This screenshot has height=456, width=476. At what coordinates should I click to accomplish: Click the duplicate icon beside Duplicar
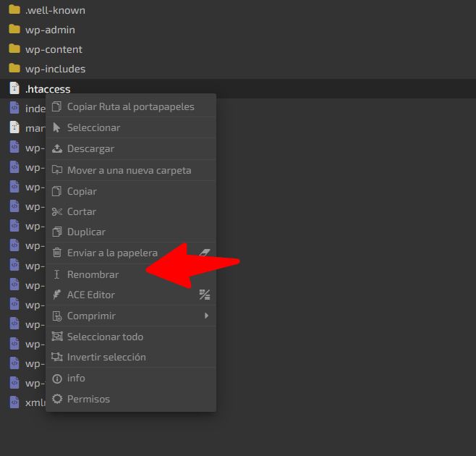(x=56, y=232)
